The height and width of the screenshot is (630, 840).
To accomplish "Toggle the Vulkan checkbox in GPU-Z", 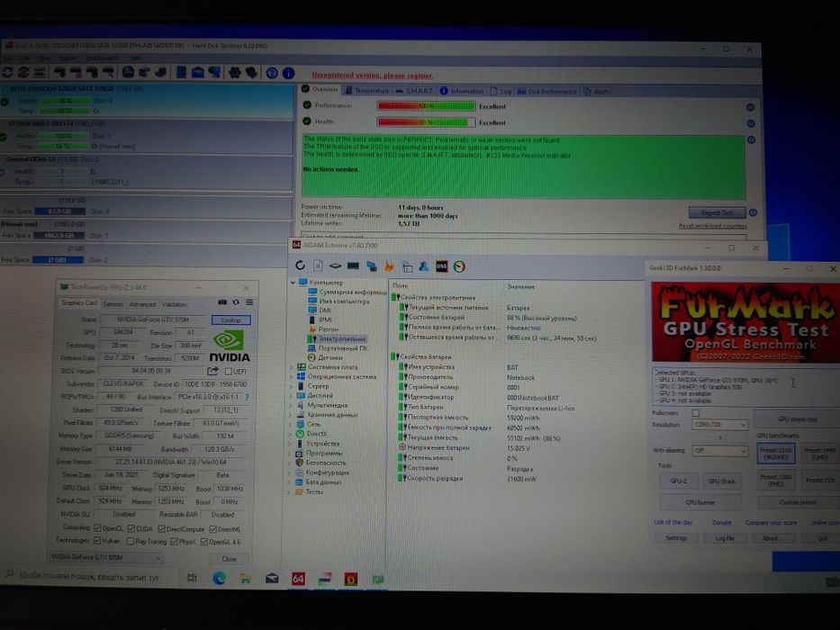I will pyautogui.click(x=97, y=541).
